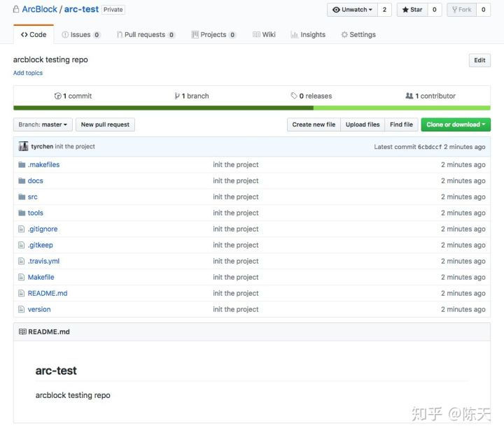The image size is (504, 435).
Task: Click the README.md file icon in list
Action: coord(22,293)
